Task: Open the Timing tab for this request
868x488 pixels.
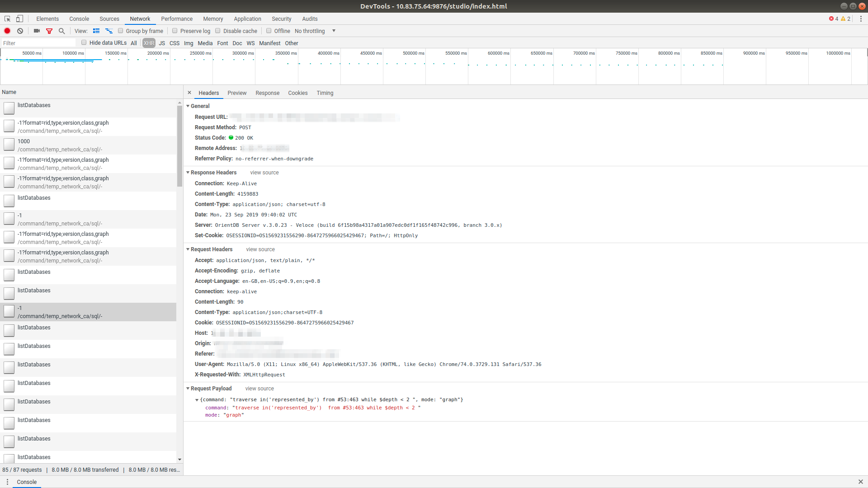Action: coord(325,93)
